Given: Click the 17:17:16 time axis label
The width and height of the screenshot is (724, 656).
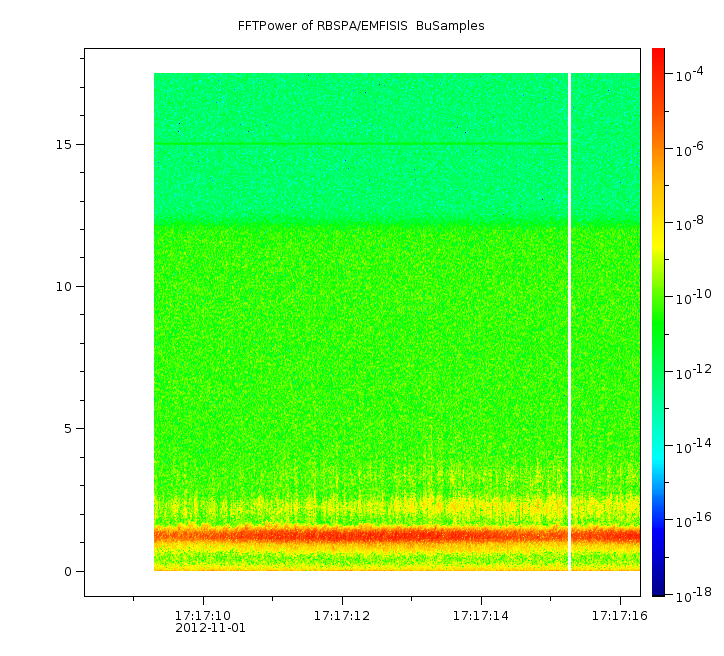Looking at the screenshot, I should [620, 616].
